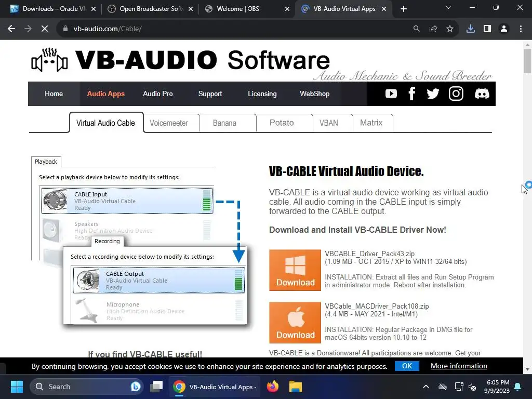Open notification bell in taskbar
Viewport: 532px width, 399px height.
(x=518, y=387)
